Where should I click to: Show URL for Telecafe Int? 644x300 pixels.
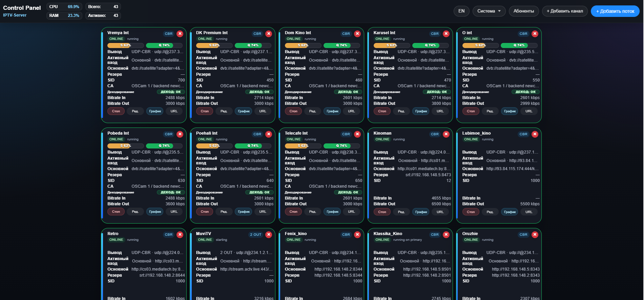(351, 212)
